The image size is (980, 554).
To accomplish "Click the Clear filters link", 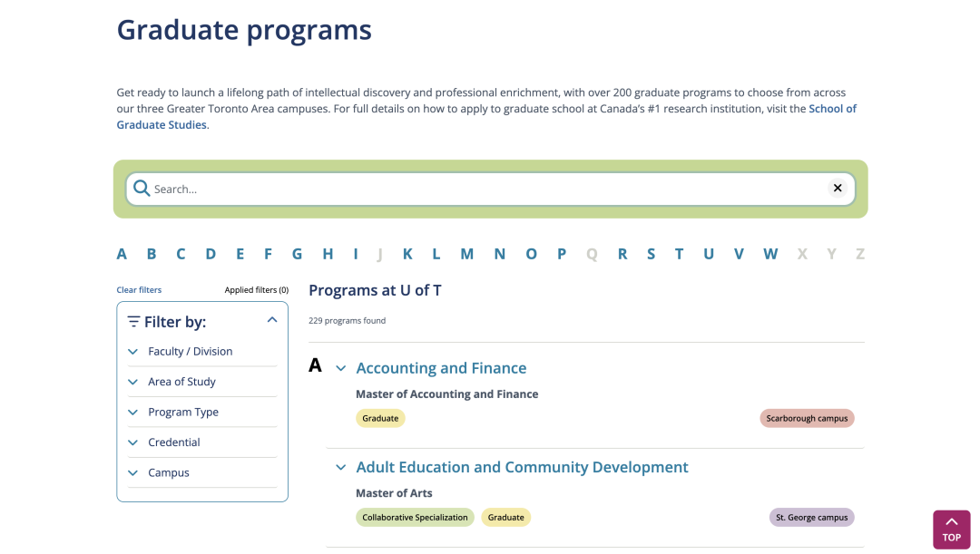I will pyautogui.click(x=139, y=290).
